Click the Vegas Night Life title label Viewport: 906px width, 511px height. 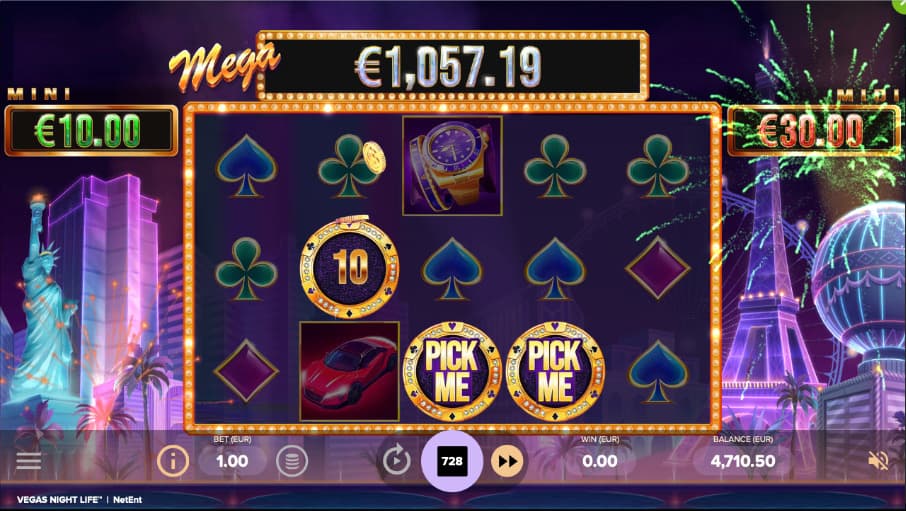(60, 499)
